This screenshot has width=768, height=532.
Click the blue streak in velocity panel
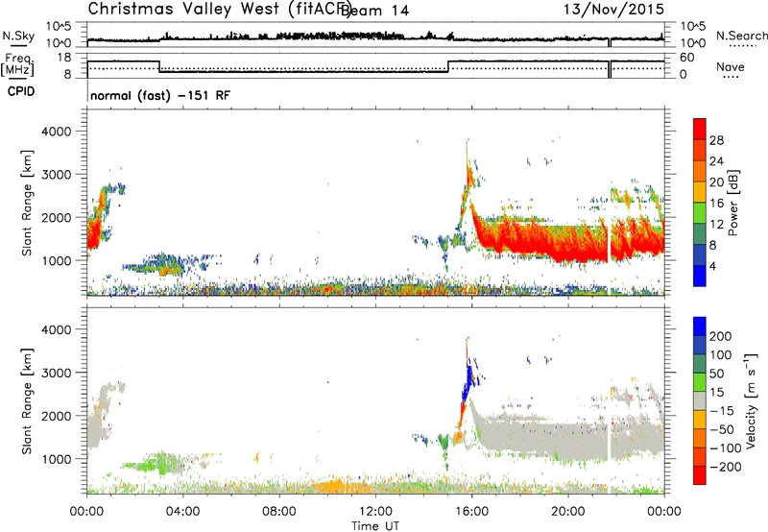pyautogui.click(x=468, y=381)
